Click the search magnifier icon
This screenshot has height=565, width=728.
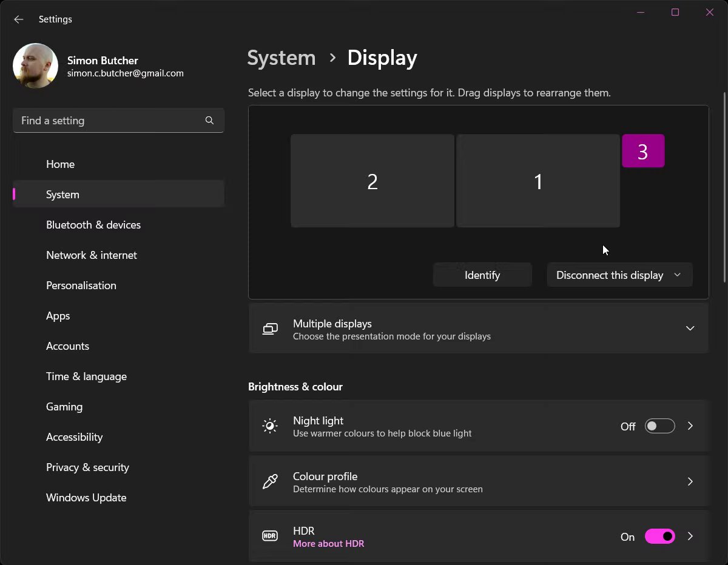pos(209,121)
